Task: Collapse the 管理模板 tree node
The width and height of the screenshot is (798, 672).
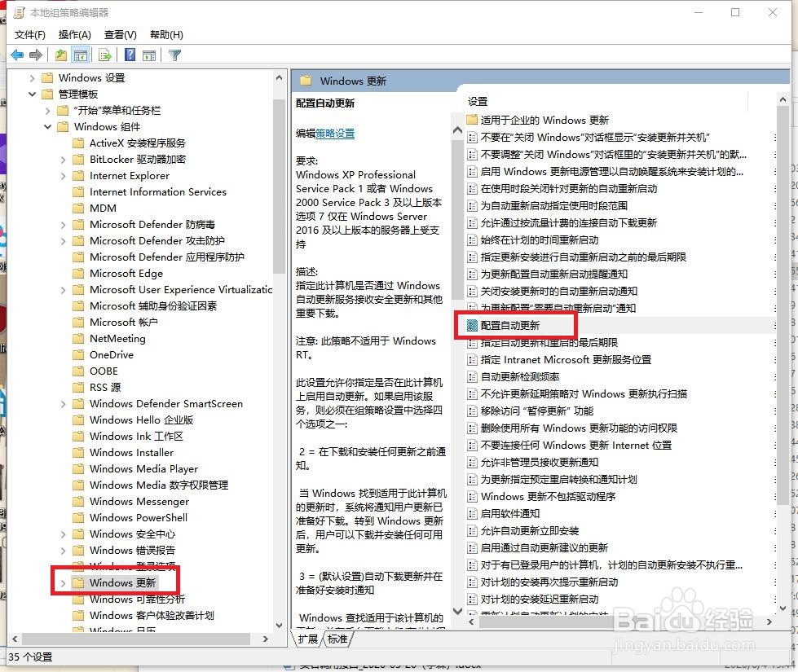Action: coord(32,94)
